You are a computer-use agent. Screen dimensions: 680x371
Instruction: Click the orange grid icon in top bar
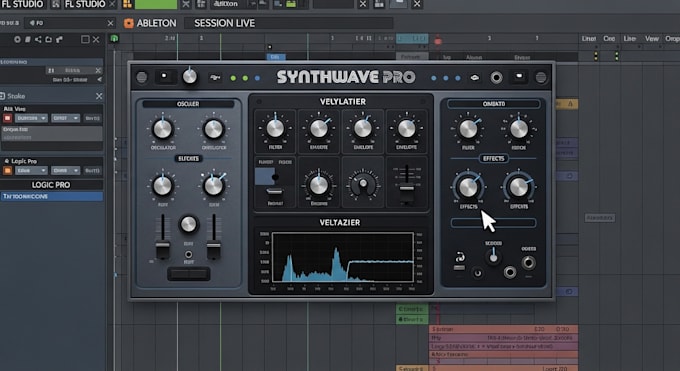click(128, 4)
